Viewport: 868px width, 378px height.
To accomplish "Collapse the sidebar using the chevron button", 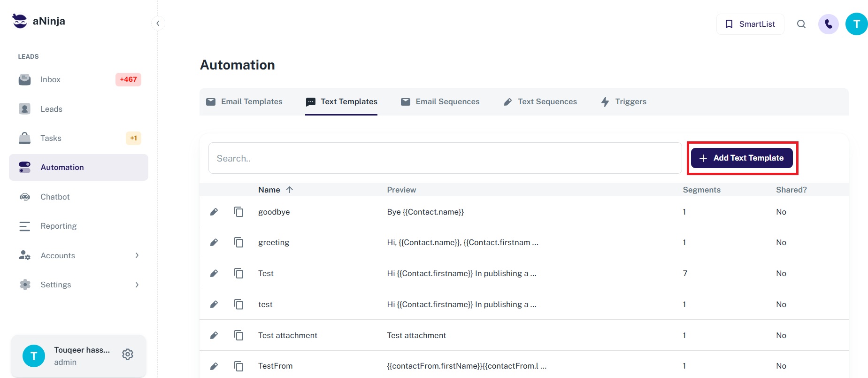I will point(158,23).
